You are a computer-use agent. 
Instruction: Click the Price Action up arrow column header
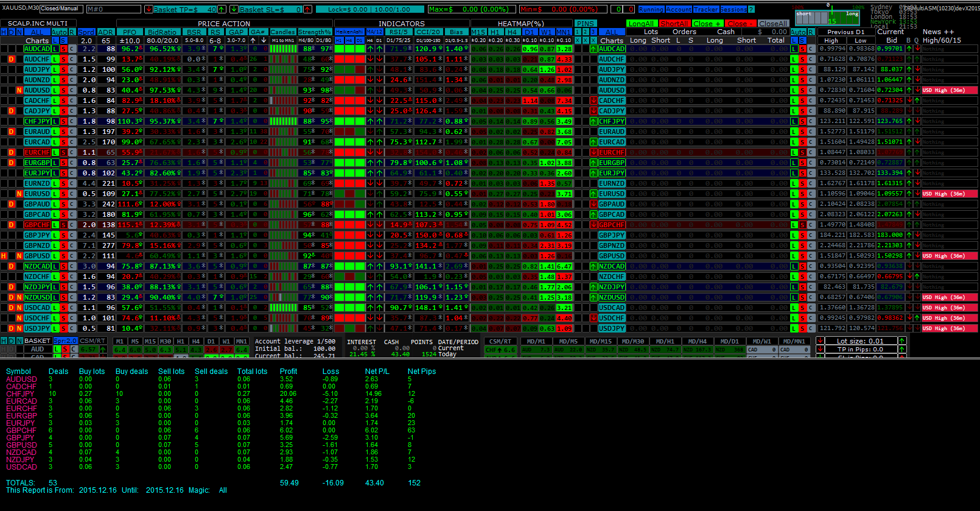[x=253, y=40]
